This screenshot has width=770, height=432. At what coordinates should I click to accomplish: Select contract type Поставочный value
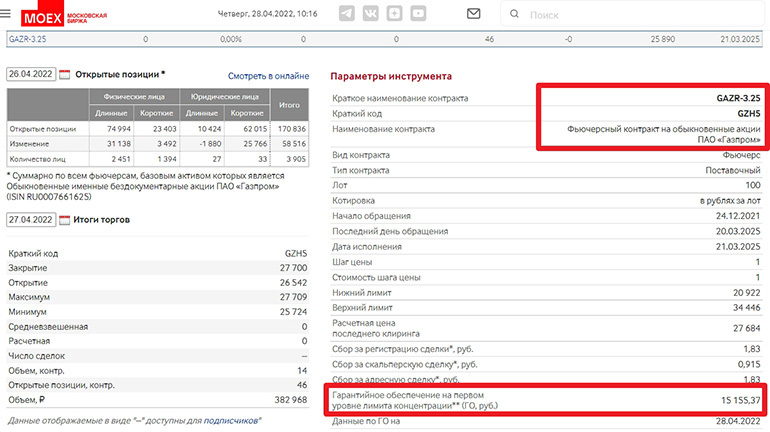tap(733, 170)
